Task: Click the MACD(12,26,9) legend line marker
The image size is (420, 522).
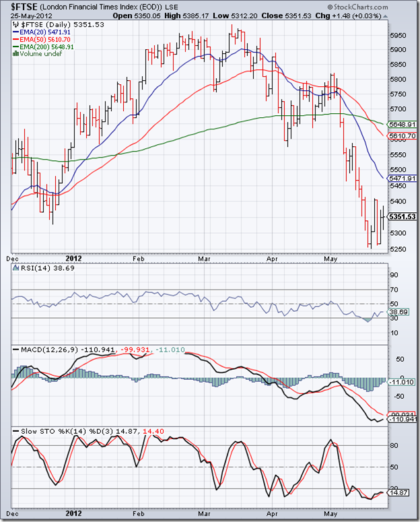Action: [x=15, y=350]
